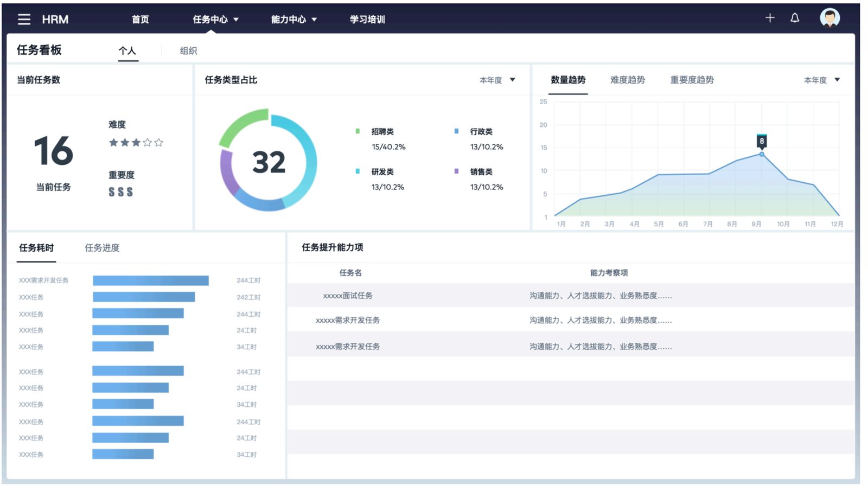Open 本年度 dropdown in 任务类型占比
Screen dimensions: 868x492
click(x=497, y=80)
